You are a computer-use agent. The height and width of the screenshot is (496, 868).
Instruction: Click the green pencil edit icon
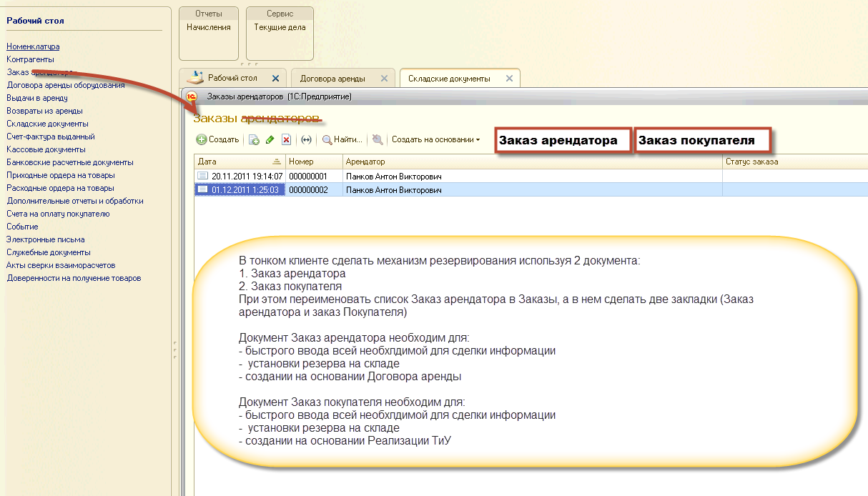tap(270, 140)
